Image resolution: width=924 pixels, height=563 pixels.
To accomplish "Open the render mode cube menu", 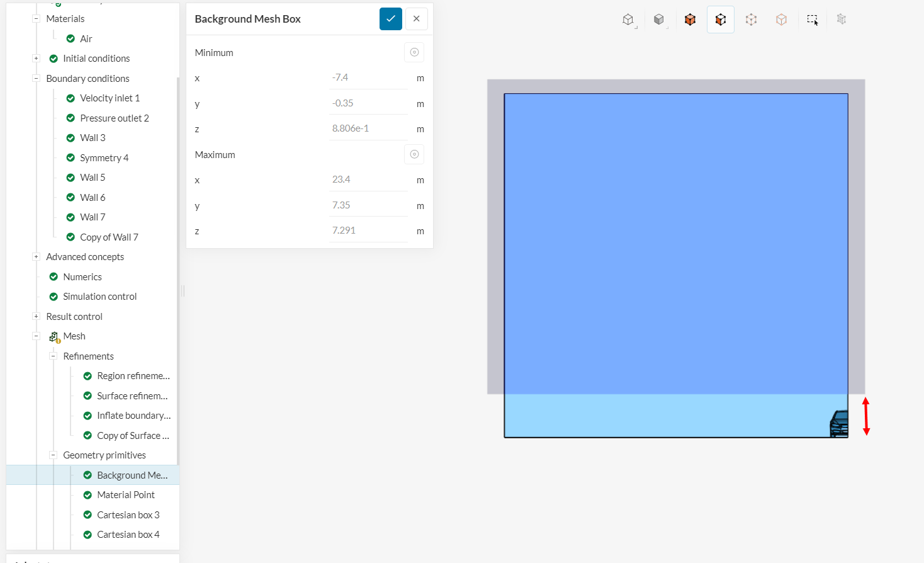I will [x=659, y=20].
